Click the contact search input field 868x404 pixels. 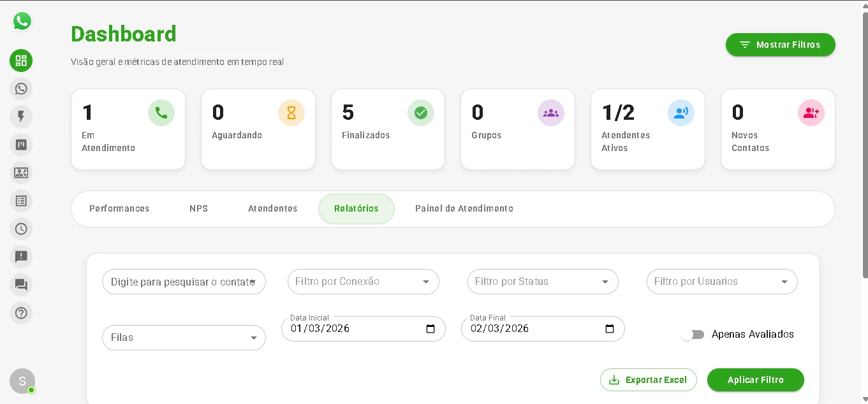(179, 282)
